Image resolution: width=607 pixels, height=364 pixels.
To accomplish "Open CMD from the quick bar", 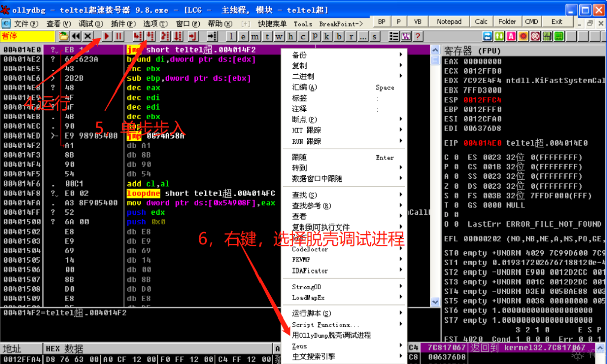I will (531, 22).
